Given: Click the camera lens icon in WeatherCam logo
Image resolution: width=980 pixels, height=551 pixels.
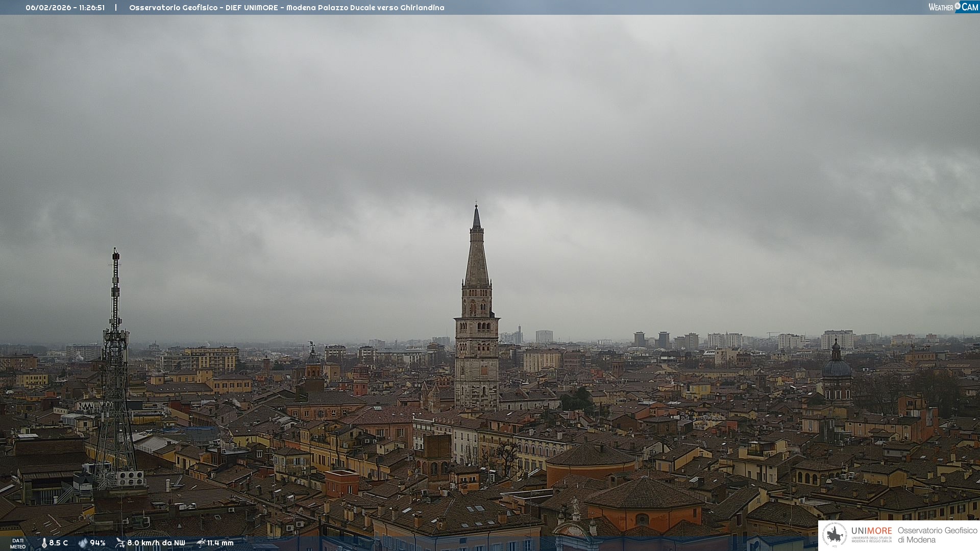Looking at the screenshot, I should (x=958, y=6).
